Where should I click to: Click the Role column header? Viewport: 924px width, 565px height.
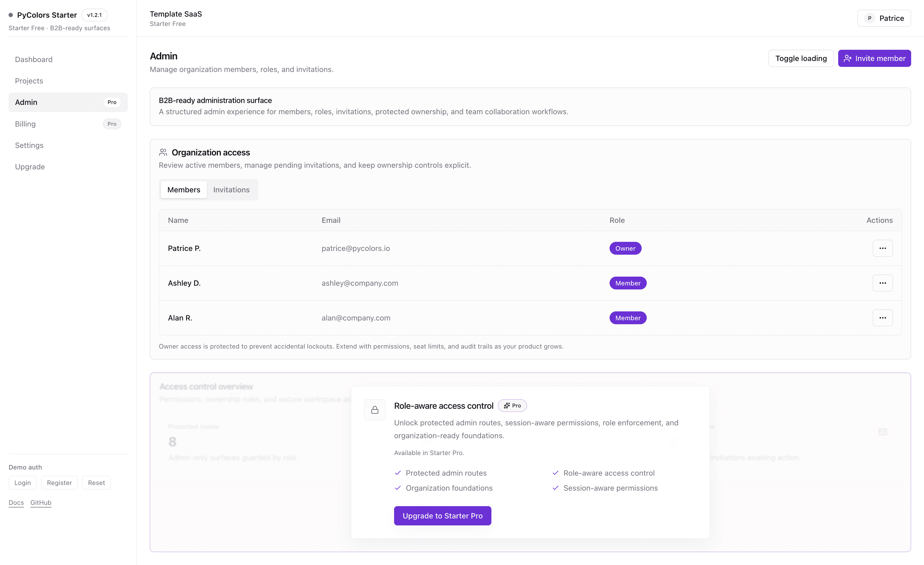coord(617,220)
